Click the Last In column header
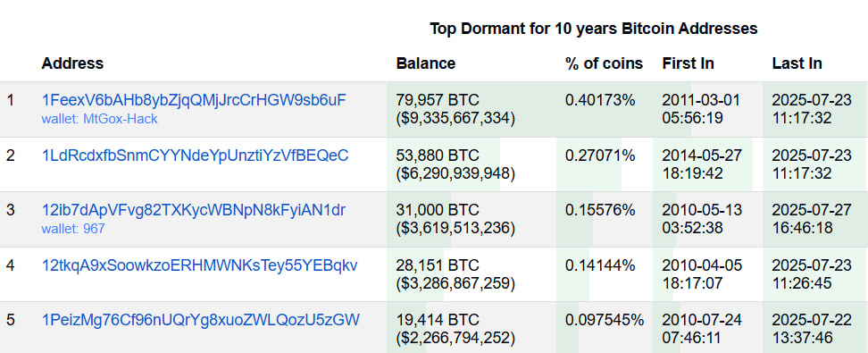The image size is (868, 353). coord(797,63)
